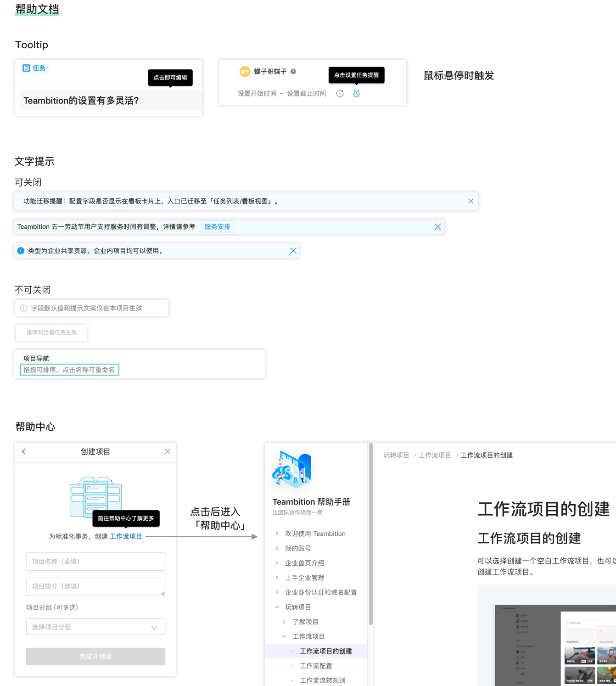Screen dimensions: 616x686
Task: Click the 拖拽可排序，点击名称可重命名 hint text
Action: click(x=69, y=370)
